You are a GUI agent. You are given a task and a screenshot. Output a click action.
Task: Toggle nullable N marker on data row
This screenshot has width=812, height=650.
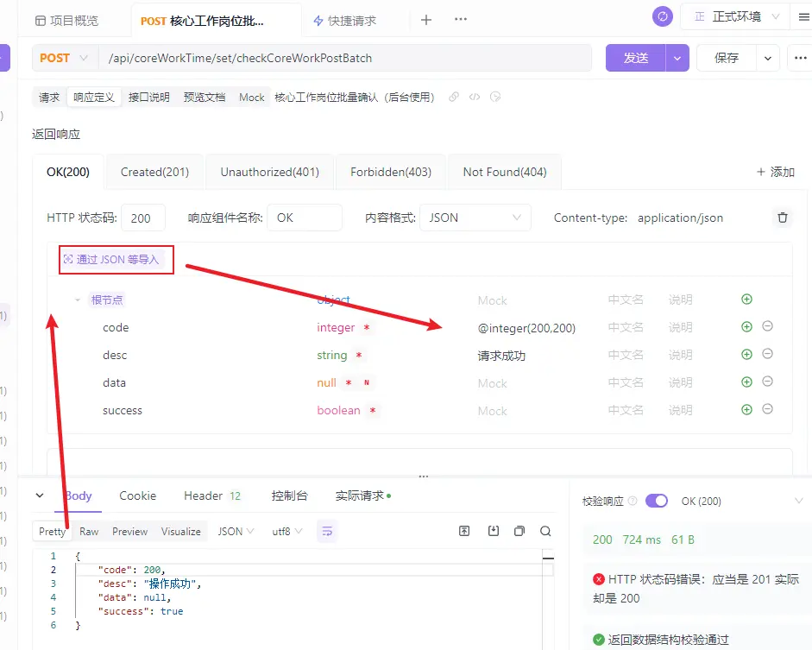point(367,382)
